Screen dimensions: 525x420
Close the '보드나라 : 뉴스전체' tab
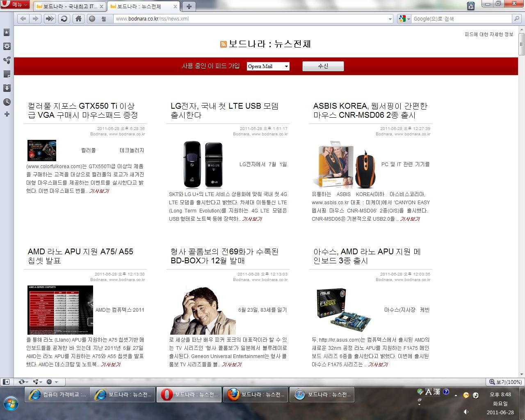pyautogui.click(x=176, y=7)
